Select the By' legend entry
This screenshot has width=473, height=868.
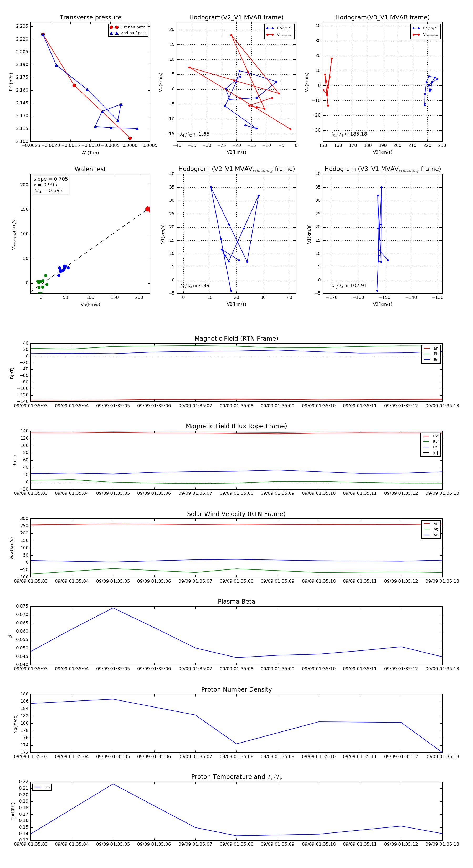[x=431, y=442]
